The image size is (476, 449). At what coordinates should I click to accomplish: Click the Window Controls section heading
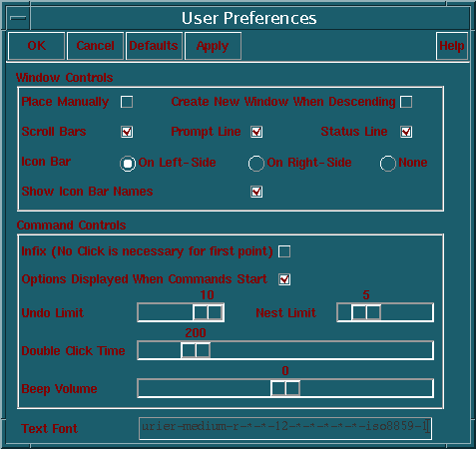(65, 78)
